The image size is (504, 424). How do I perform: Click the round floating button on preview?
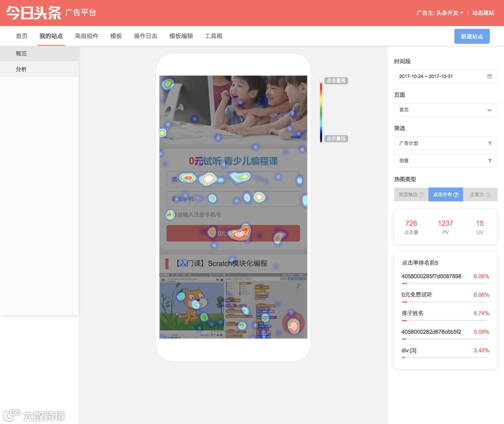(293, 323)
